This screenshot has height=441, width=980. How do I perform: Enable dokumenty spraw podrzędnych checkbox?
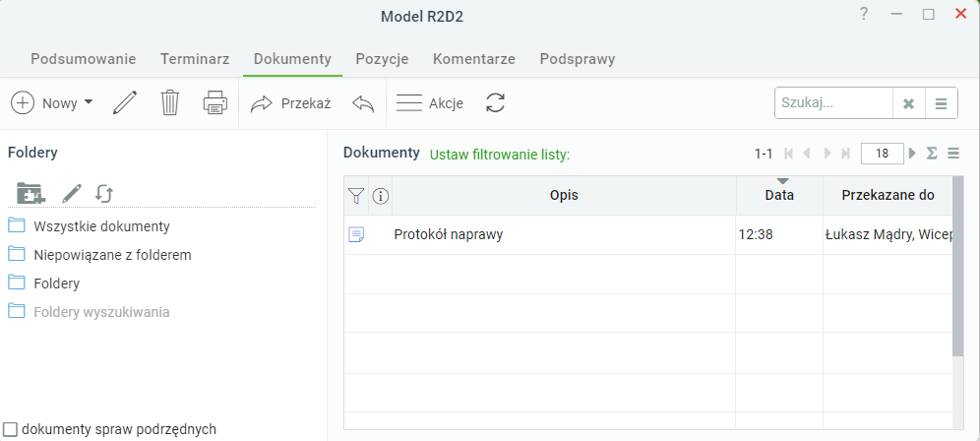[x=10, y=429]
